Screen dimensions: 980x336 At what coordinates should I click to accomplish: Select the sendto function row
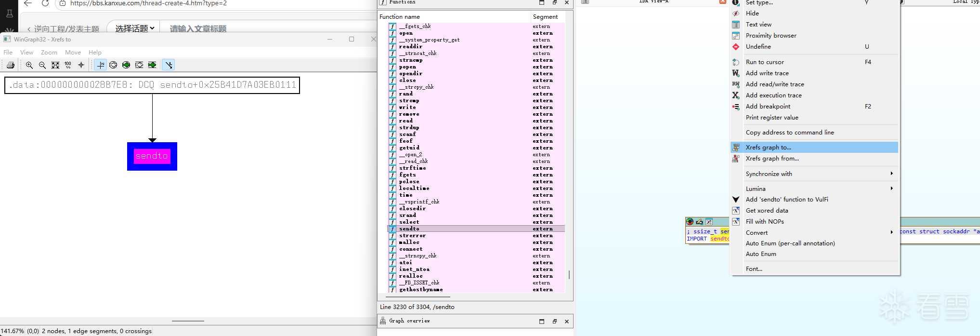(476, 229)
